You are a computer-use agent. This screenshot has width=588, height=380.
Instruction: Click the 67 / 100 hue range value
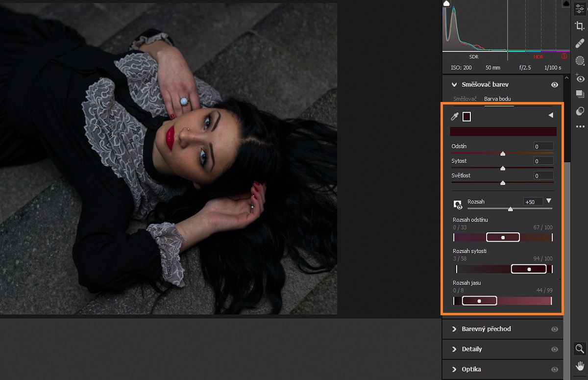543,227
